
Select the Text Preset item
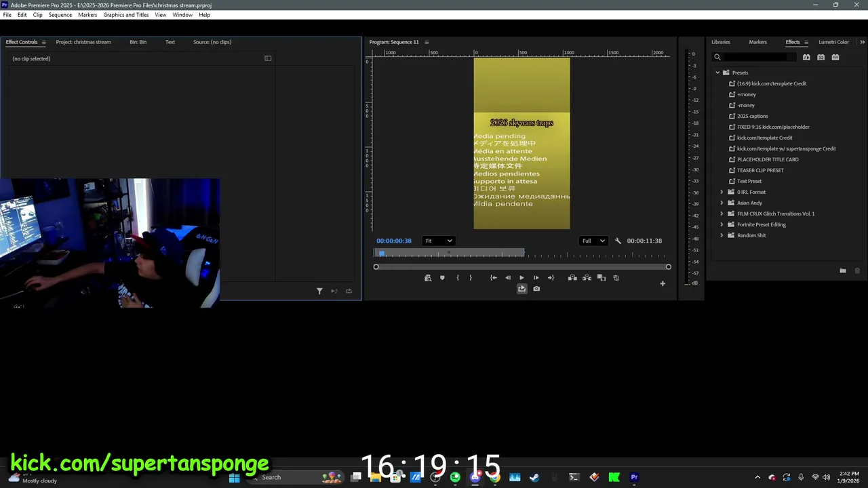click(x=749, y=181)
